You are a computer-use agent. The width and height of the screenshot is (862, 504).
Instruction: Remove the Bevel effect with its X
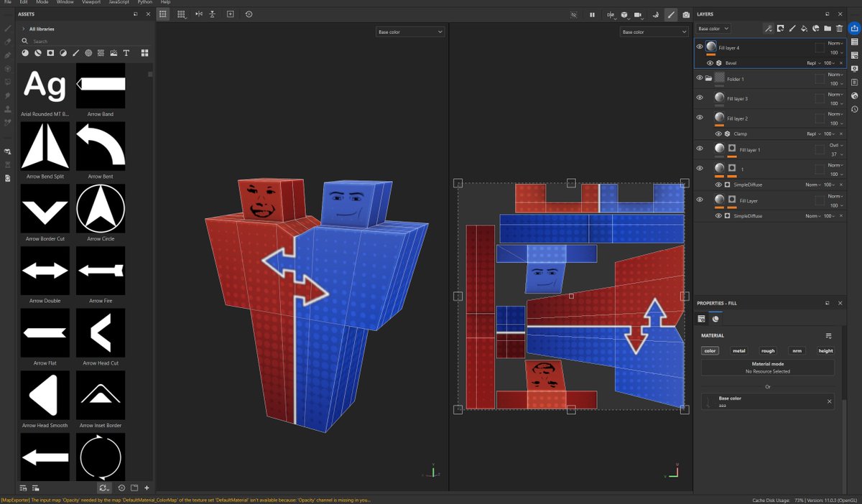[841, 63]
